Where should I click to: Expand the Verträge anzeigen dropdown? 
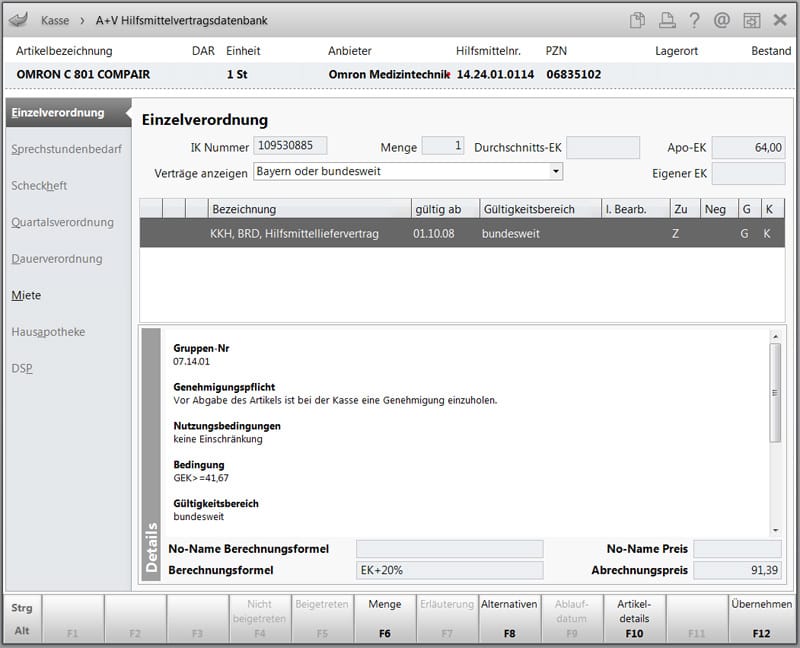556,171
